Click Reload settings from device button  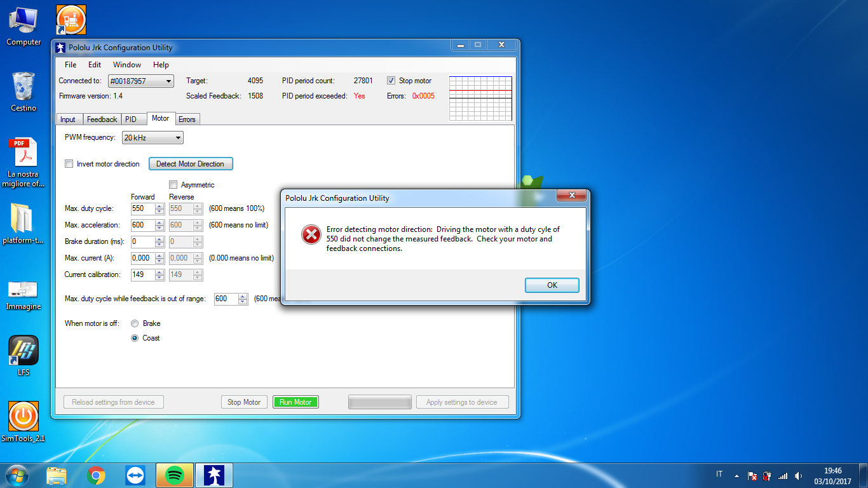click(x=113, y=402)
